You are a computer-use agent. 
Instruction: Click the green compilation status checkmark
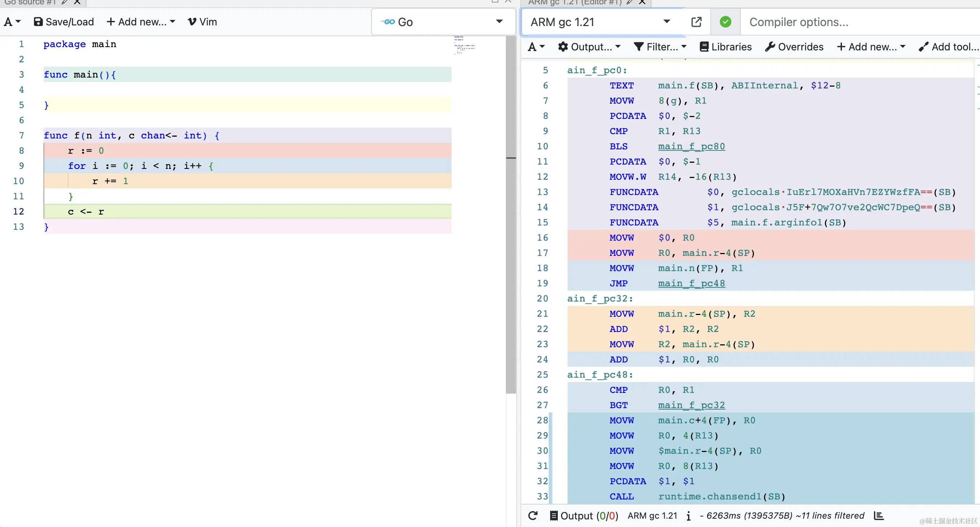(x=725, y=22)
